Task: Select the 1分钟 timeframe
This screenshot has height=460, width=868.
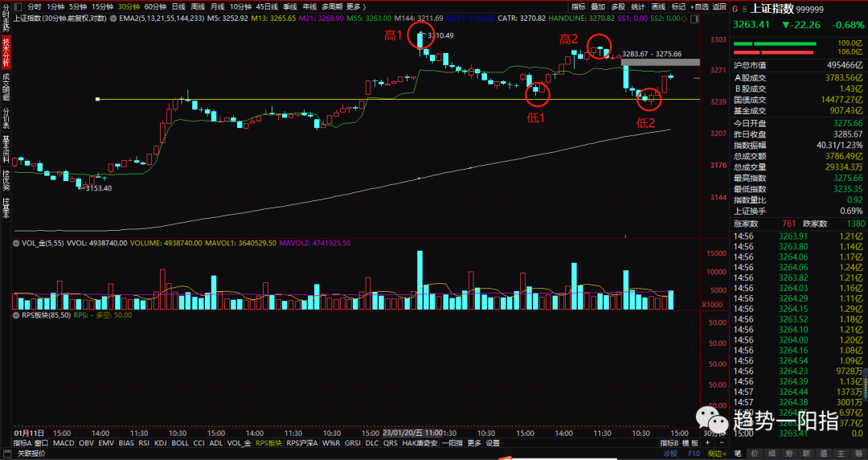Action: pyautogui.click(x=55, y=6)
